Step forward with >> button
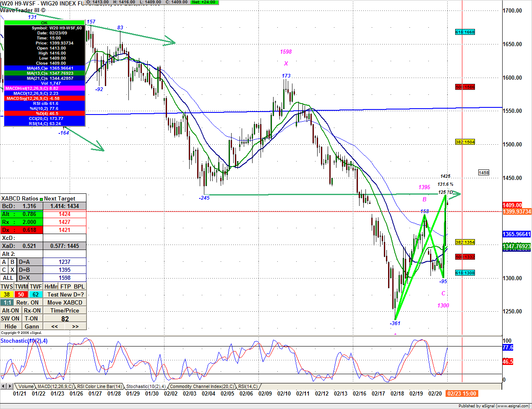 [x=76, y=326]
